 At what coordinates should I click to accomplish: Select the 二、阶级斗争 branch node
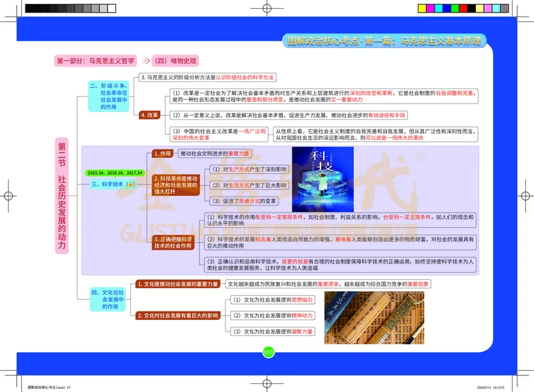point(108,97)
